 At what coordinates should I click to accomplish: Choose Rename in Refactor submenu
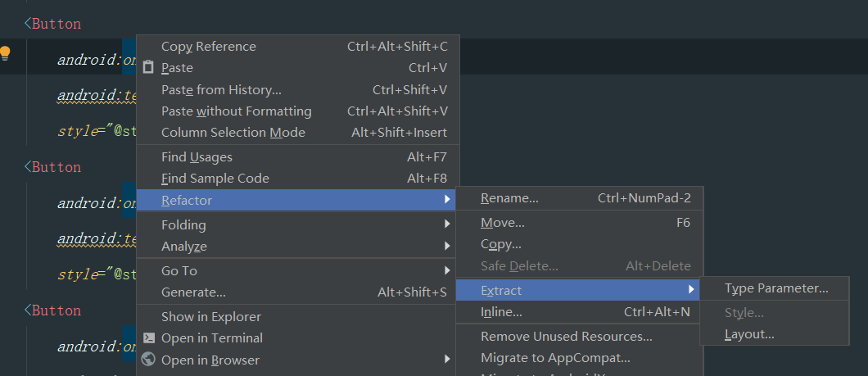point(509,198)
